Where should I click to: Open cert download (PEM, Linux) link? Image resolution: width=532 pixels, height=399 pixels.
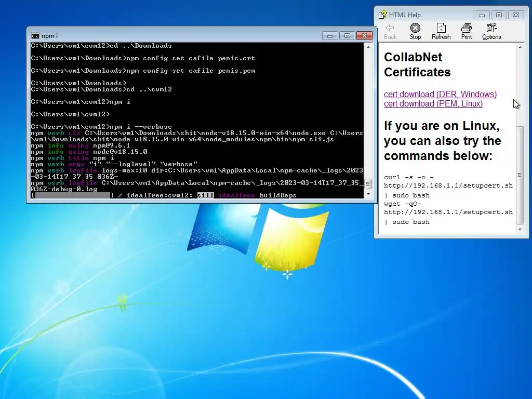433,103
